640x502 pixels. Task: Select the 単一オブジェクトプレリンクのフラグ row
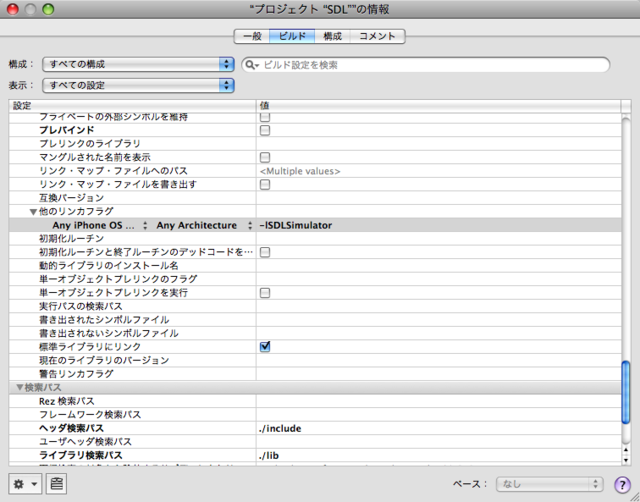(315, 279)
